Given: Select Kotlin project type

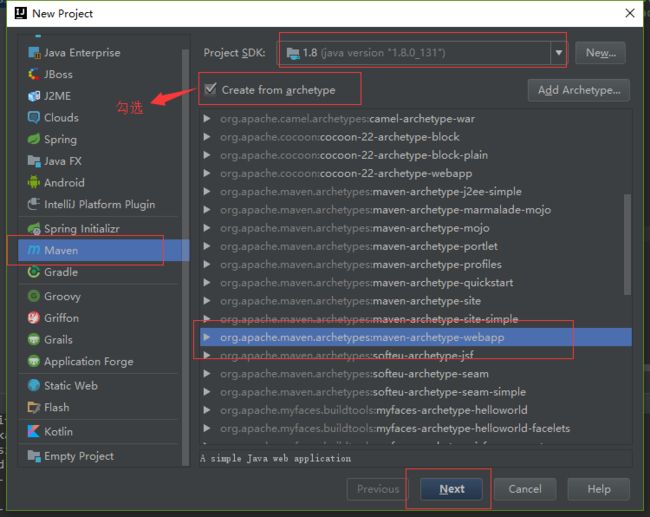Looking at the screenshot, I should coord(99,431).
